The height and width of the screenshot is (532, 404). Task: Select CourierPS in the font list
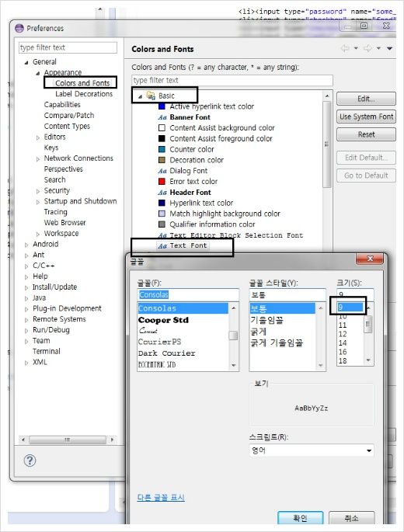(x=183, y=342)
